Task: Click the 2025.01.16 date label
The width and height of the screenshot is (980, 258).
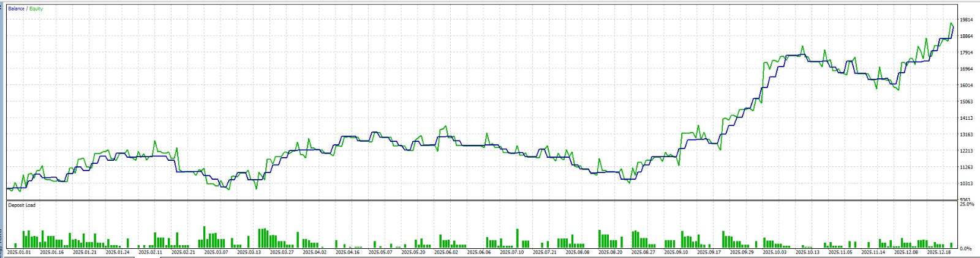Action: 52,252
